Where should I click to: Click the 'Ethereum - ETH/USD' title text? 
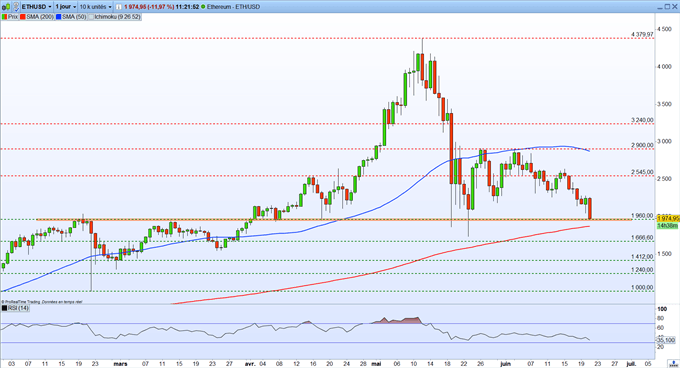[233, 7]
